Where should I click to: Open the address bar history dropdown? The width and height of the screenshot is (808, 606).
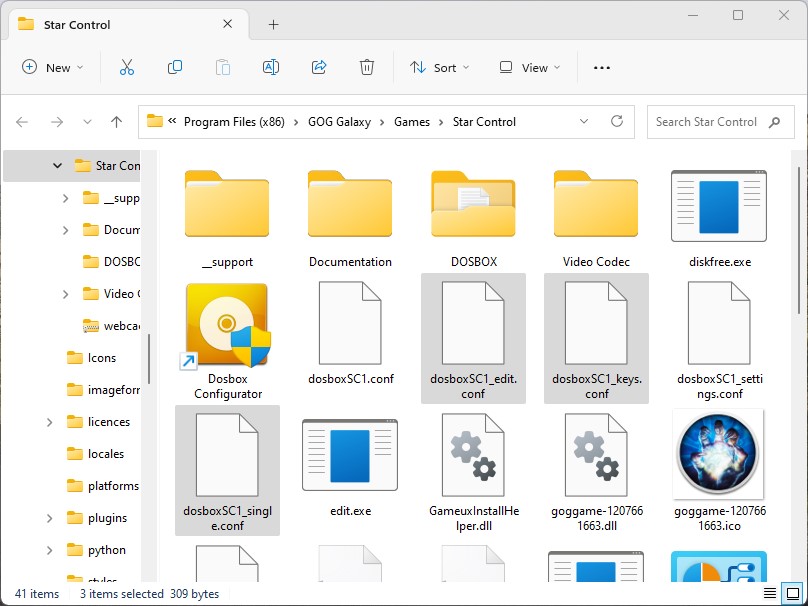pyautogui.click(x=584, y=122)
